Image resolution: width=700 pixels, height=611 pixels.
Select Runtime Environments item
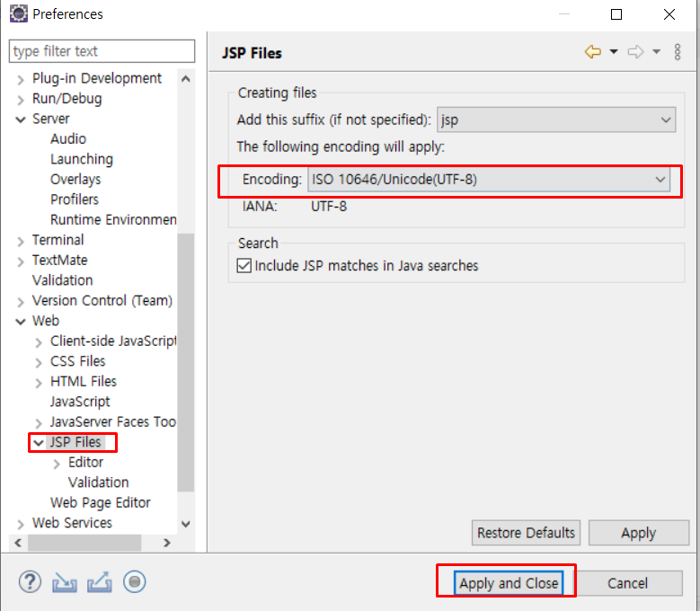click(113, 219)
